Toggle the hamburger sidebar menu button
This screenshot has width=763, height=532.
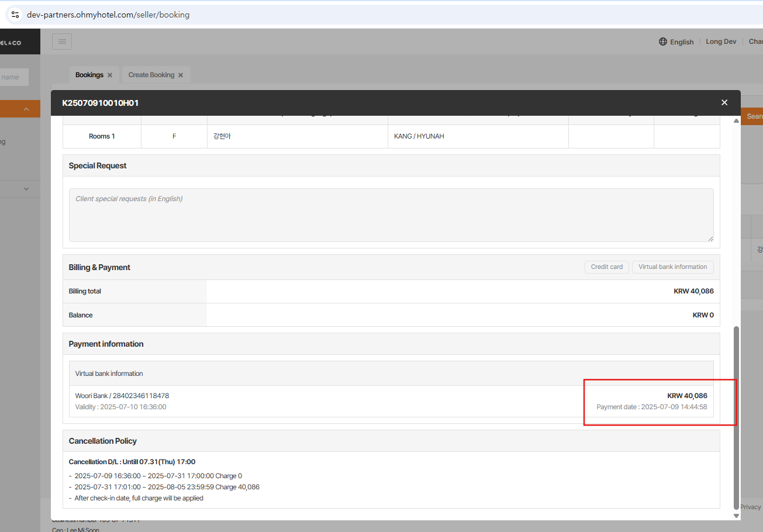(x=62, y=42)
